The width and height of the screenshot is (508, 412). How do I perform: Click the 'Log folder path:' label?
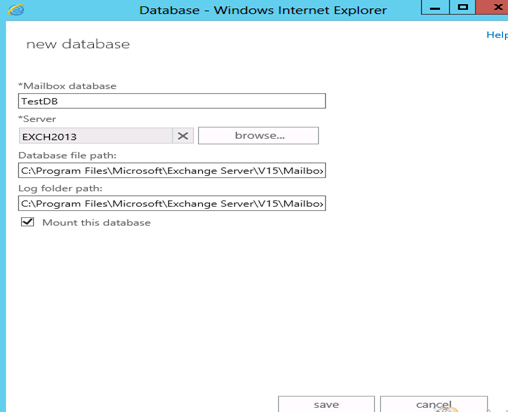(60, 188)
